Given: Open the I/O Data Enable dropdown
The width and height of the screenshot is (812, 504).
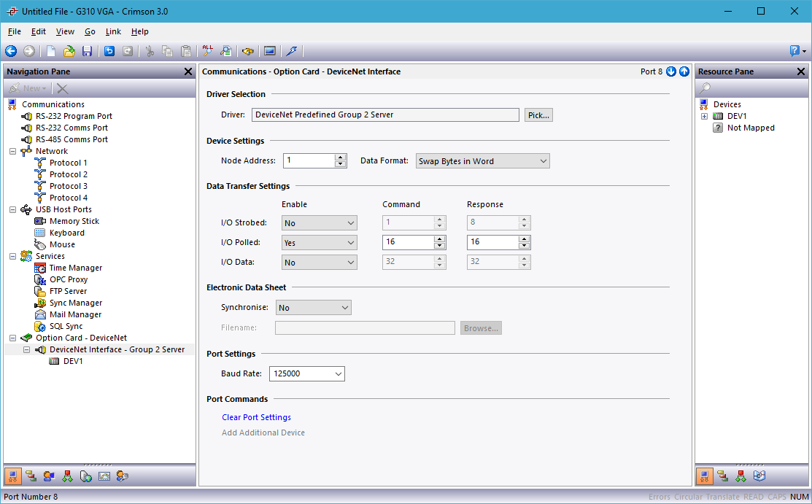Looking at the screenshot, I should 320,263.
